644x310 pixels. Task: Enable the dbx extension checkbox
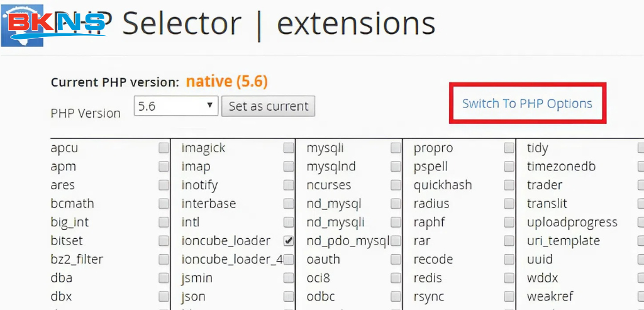coord(164,296)
